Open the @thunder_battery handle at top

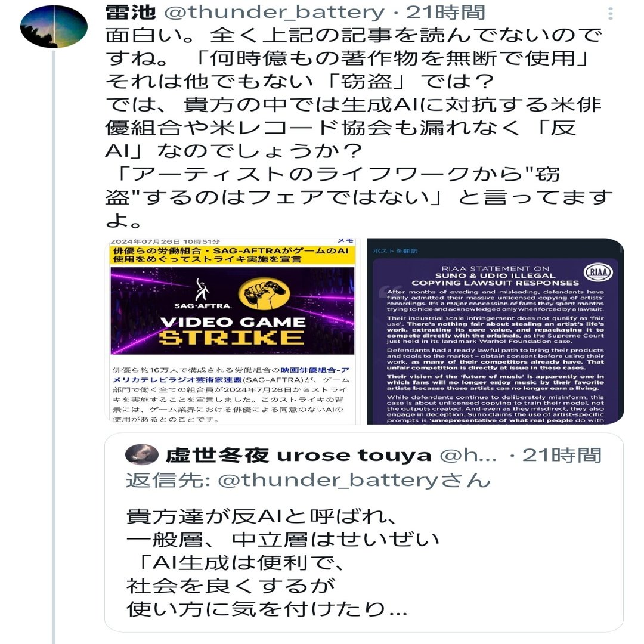[x=274, y=13]
